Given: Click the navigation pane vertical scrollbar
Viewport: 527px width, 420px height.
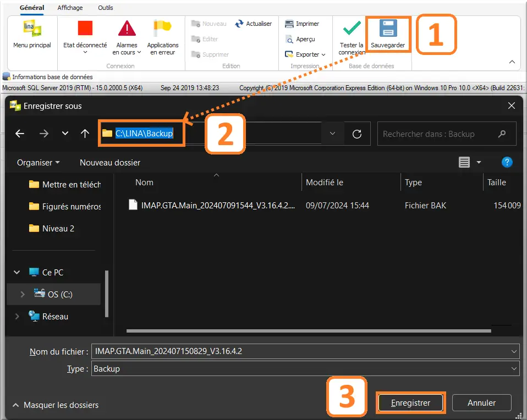Looking at the screenshot, I should [107, 294].
